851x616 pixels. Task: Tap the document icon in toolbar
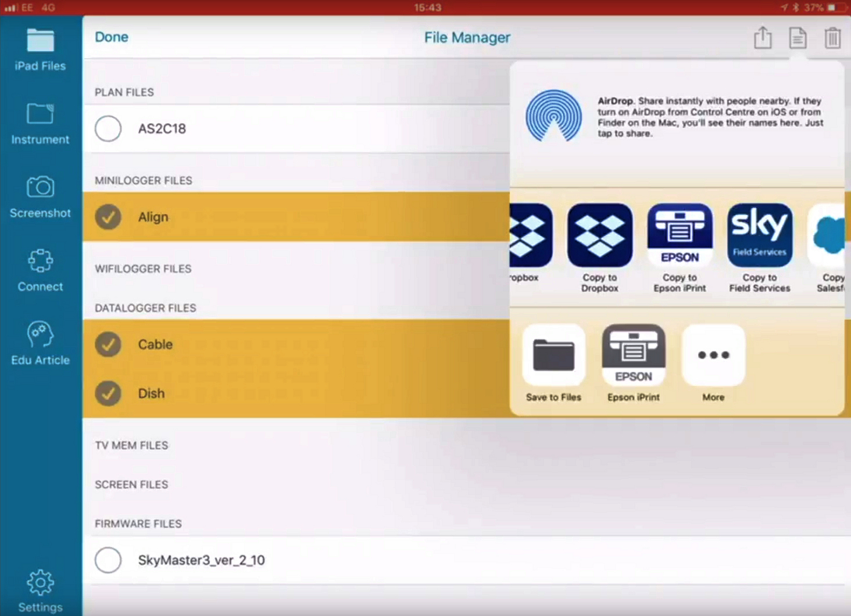pos(798,38)
